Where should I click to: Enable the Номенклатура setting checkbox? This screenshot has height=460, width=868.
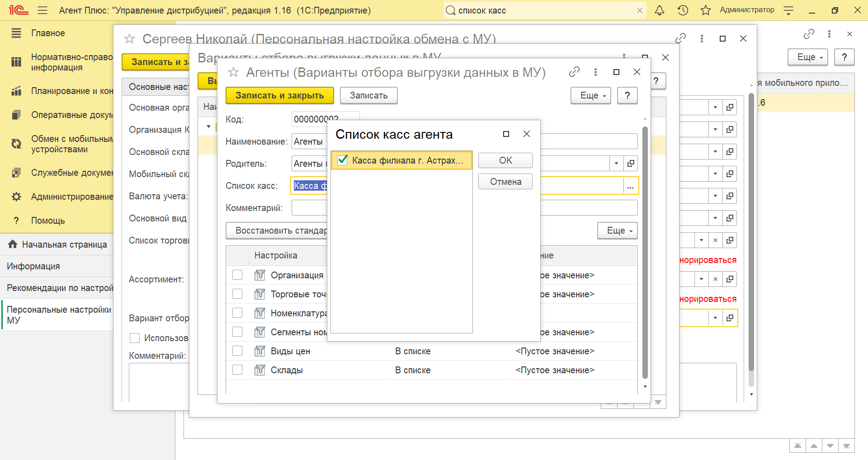tap(237, 313)
